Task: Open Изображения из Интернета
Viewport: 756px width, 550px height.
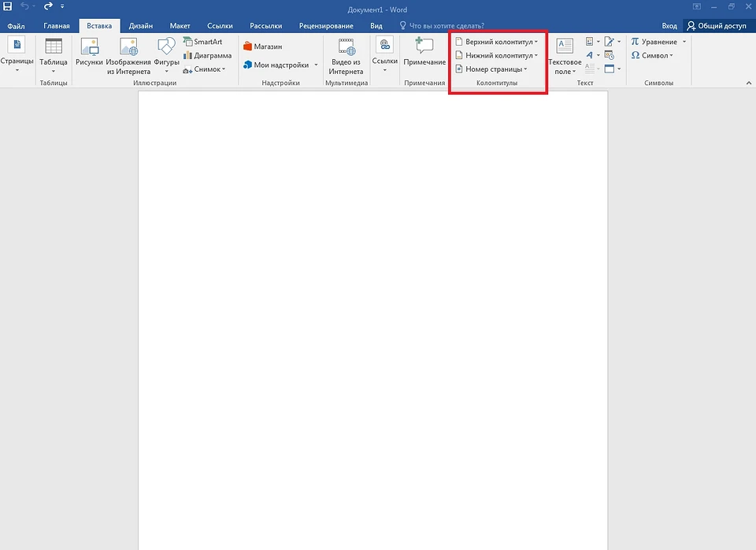Action: [x=128, y=55]
